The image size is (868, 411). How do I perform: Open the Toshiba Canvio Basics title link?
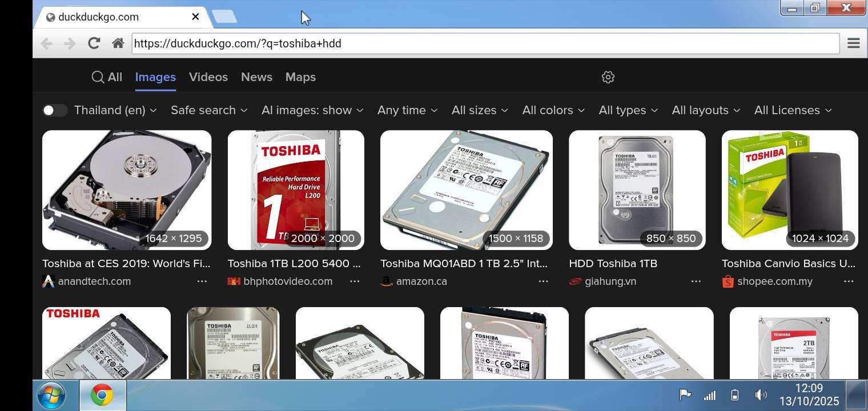pos(789,264)
